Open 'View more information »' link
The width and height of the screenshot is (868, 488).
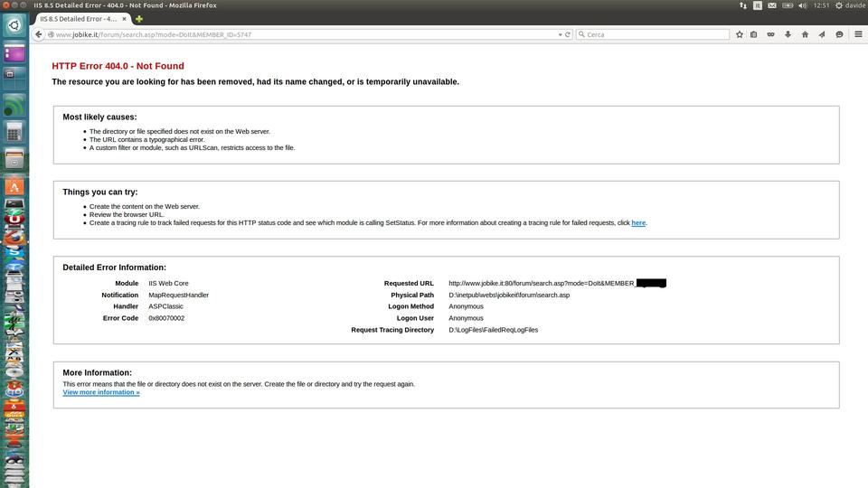(x=101, y=392)
